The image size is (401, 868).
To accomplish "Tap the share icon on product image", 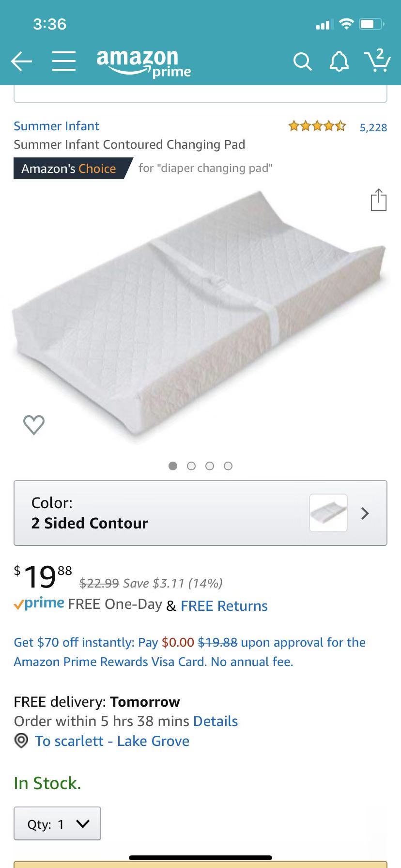I will coord(378,200).
